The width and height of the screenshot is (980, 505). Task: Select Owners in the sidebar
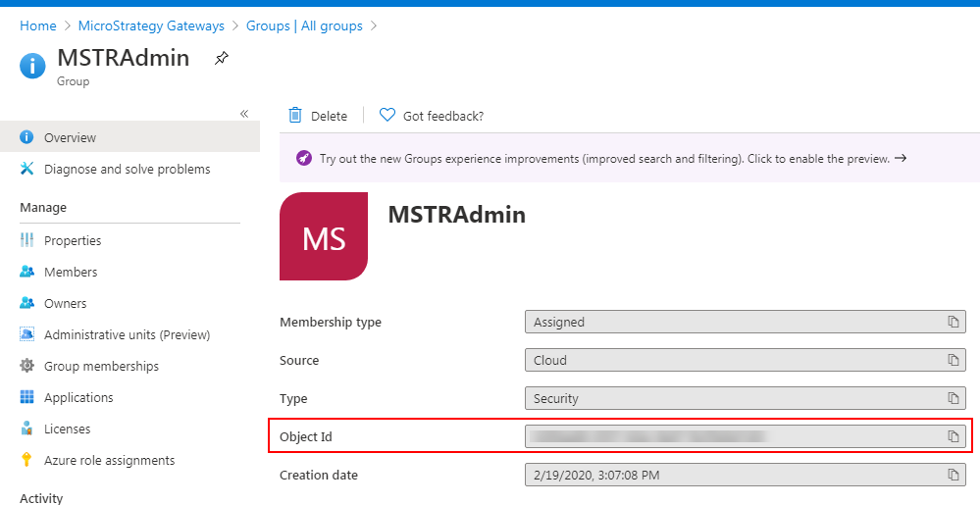[x=65, y=303]
